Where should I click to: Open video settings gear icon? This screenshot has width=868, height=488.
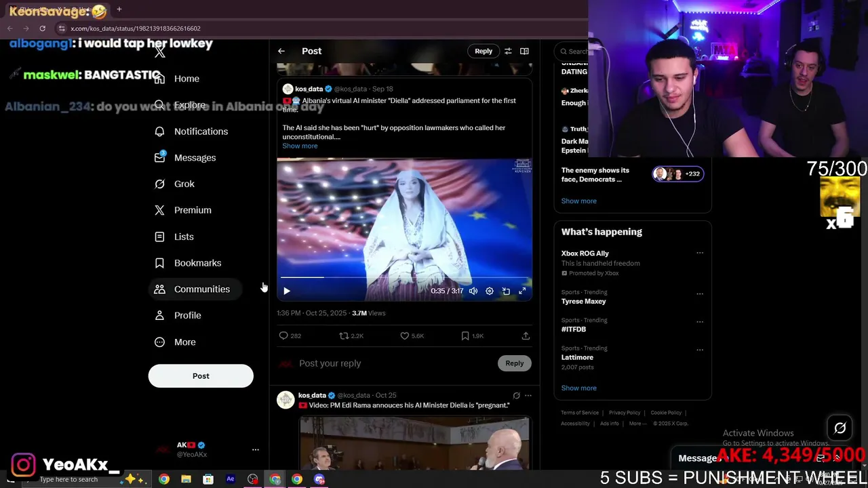pos(490,291)
